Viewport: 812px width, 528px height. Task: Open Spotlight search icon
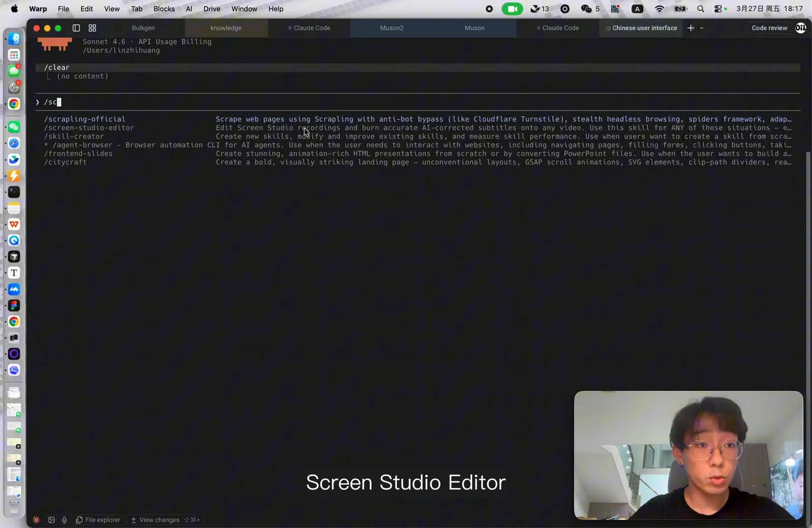(700, 9)
